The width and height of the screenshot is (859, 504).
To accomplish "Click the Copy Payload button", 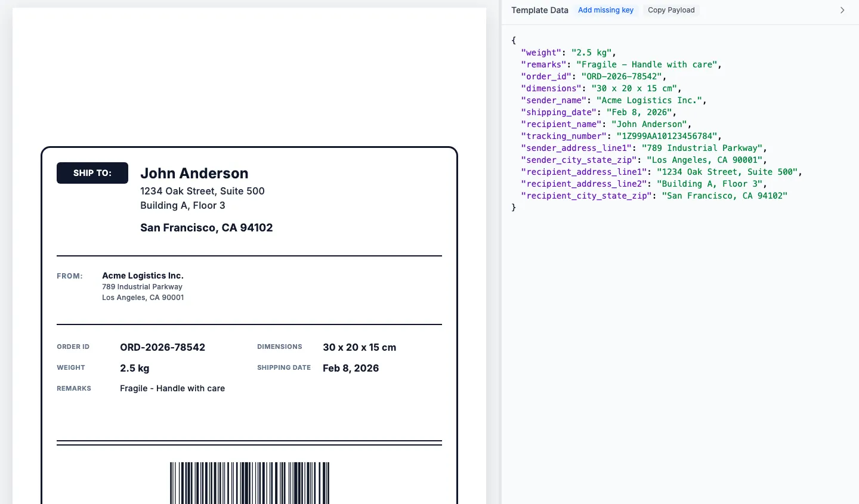I will tap(670, 10).
